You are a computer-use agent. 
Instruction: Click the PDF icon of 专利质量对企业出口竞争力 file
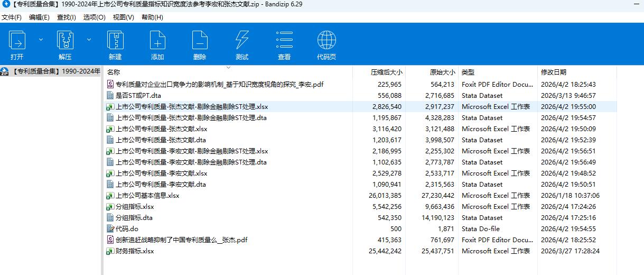click(110, 84)
